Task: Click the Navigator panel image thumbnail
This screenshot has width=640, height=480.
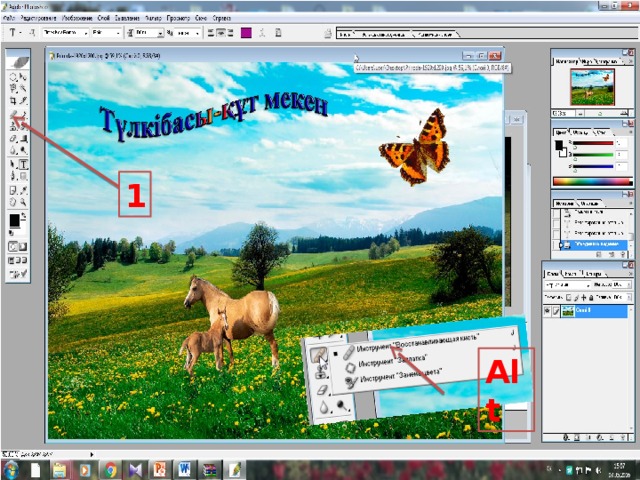Action: [591, 86]
